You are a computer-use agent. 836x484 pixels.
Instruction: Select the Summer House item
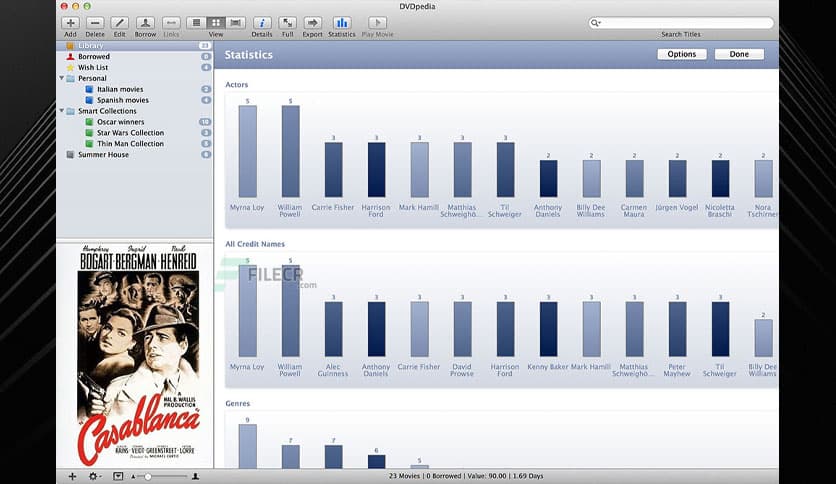point(134,155)
